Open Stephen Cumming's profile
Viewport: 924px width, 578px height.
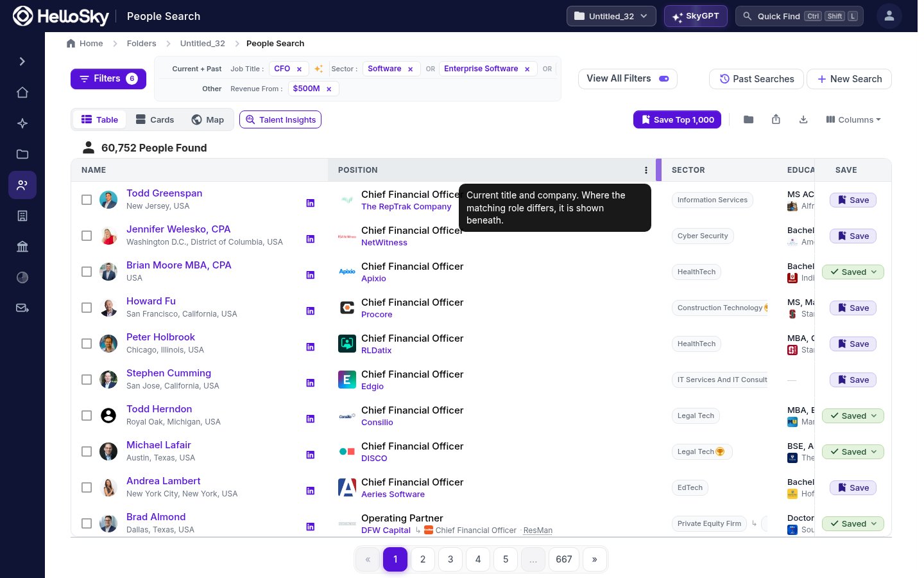tap(169, 373)
